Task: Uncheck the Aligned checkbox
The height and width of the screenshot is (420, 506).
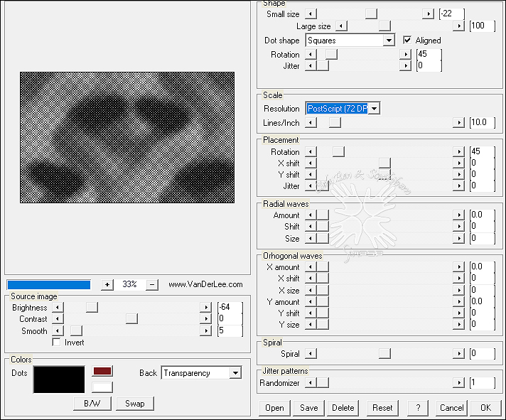Action: (407, 41)
